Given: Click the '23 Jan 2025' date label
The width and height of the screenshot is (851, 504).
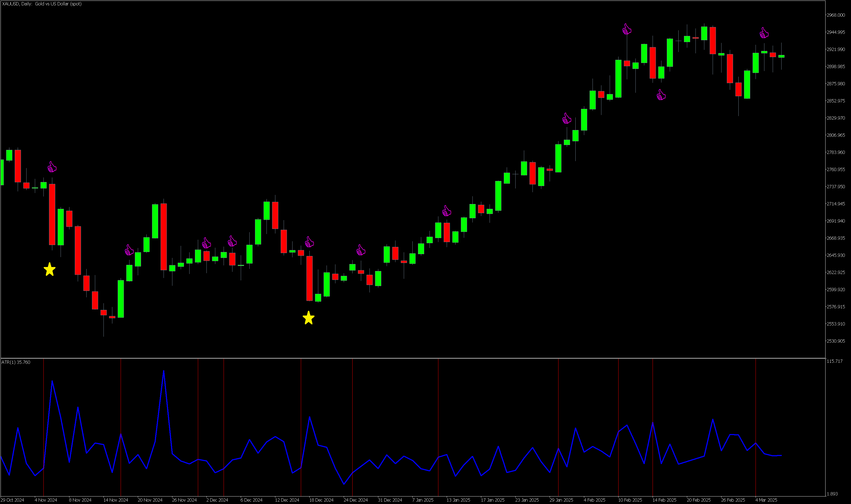Looking at the screenshot, I should [527, 500].
